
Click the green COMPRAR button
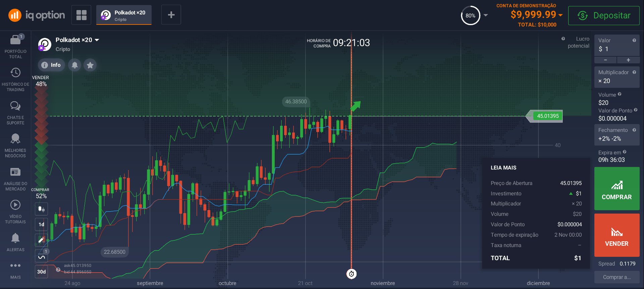[x=617, y=188]
